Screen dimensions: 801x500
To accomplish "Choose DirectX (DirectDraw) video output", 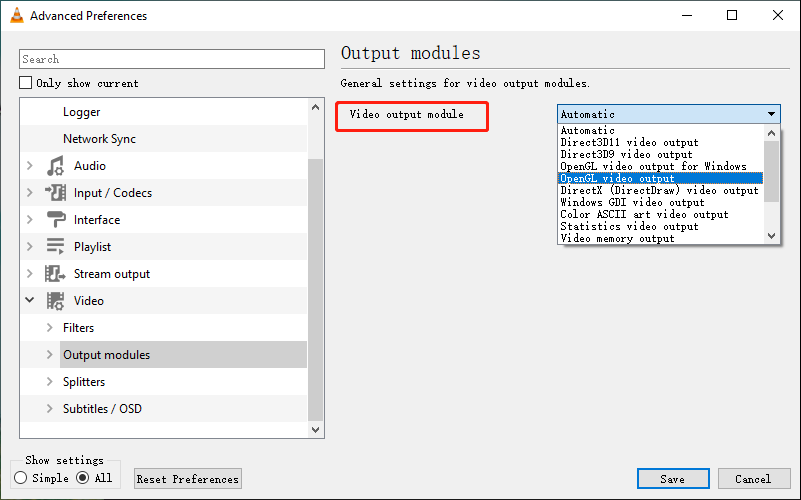I will click(661, 191).
